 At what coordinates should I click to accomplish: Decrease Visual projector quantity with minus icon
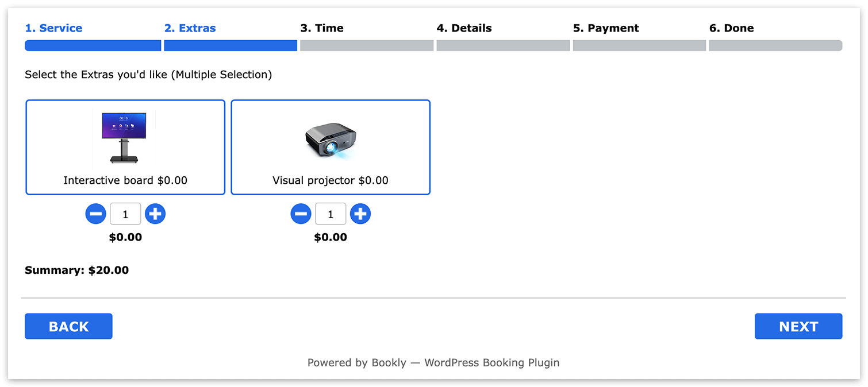pyautogui.click(x=301, y=214)
